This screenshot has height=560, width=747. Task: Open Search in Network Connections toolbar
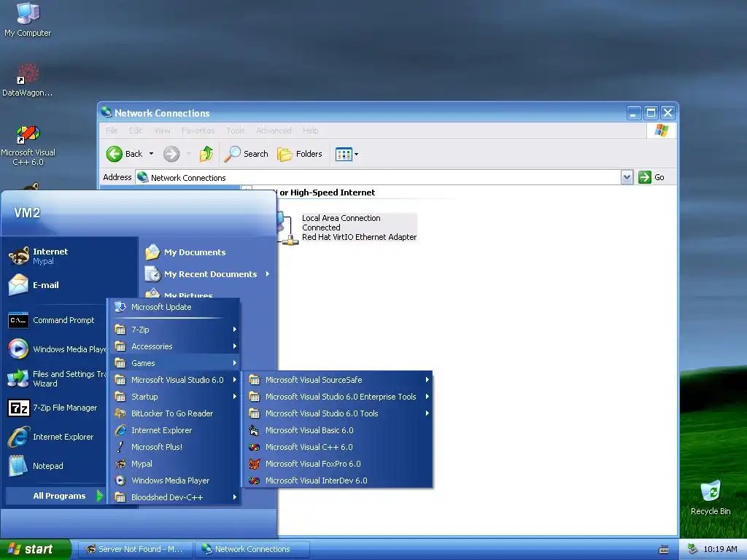tap(246, 154)
